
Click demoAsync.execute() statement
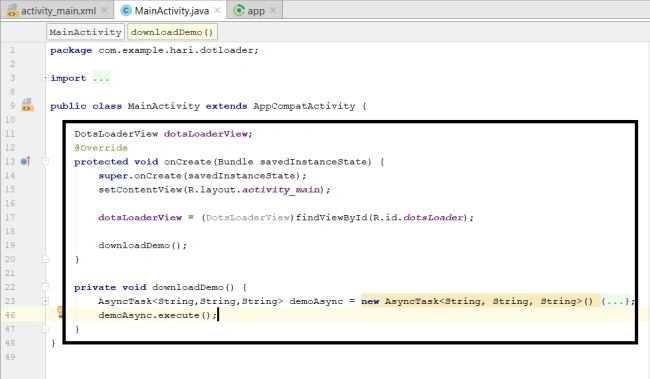point(157,315)
